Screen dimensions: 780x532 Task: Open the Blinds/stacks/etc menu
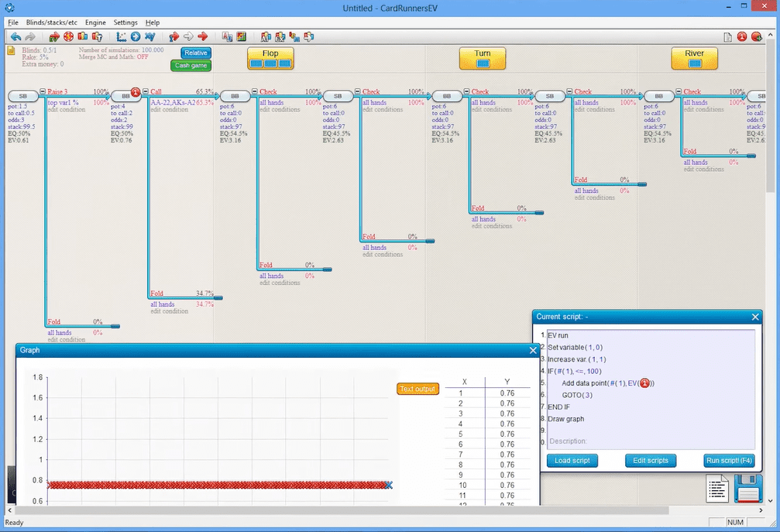(52, 22)
